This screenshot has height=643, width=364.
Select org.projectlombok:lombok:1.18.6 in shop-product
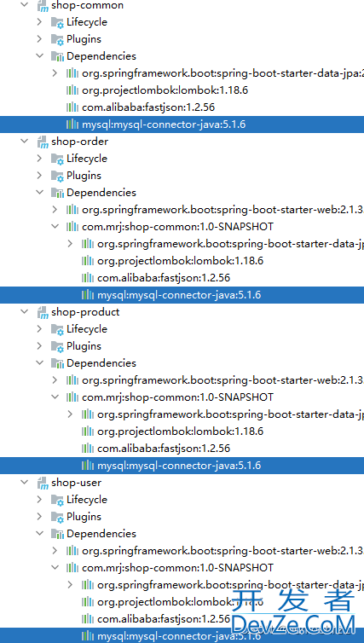click(181, 432)
